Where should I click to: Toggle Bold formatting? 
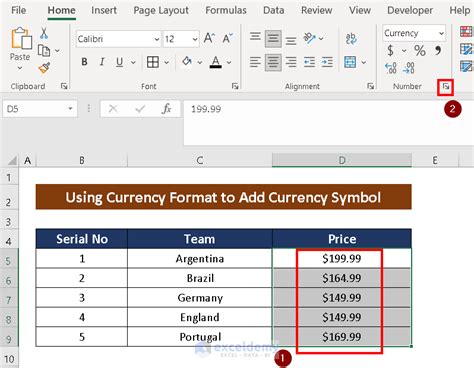click(84, 62)
